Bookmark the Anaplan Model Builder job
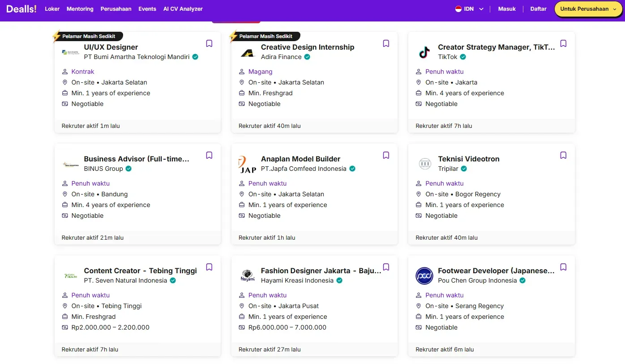This screenshot has width=625, height=364. (386, 155)
